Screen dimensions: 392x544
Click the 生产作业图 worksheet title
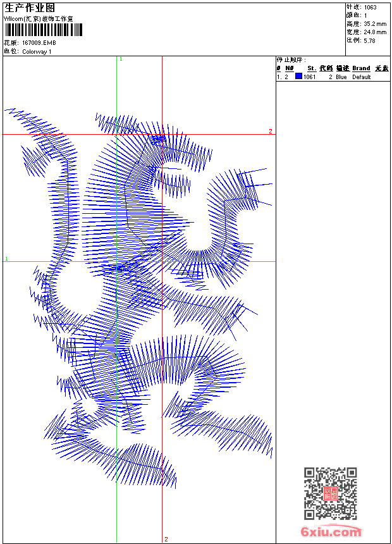pyautogui.click(x=30, y=8)
